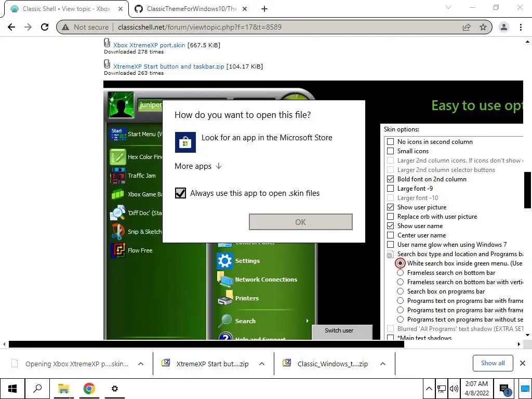Toggle Replace orb with user picture checkbox
Viewport: 532px width, 399px height.
(391, 217)
